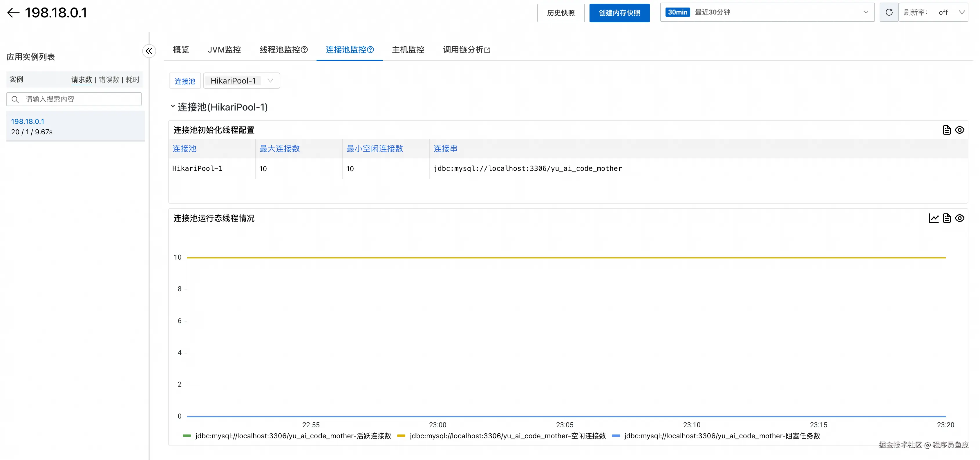Click chart icon in 连接池运行态线程情况 panel
Image resolution: width=980 pixels, height=460 pixels.
[x=934, y=218]
